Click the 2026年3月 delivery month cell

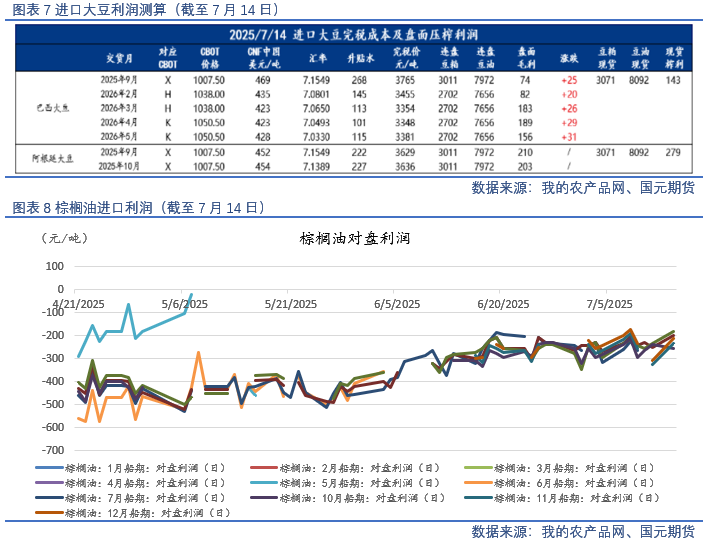[119, 108]
